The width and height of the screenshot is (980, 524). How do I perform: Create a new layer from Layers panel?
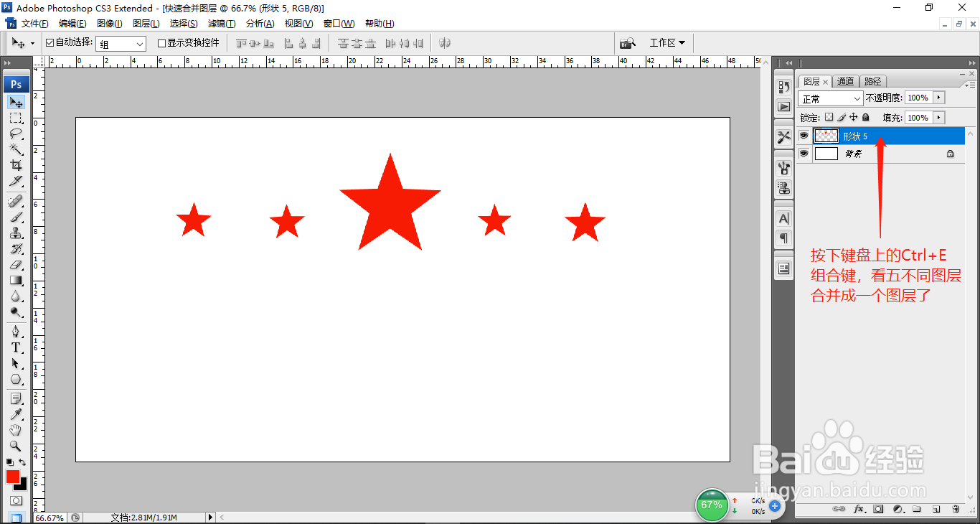pos(936,509)
